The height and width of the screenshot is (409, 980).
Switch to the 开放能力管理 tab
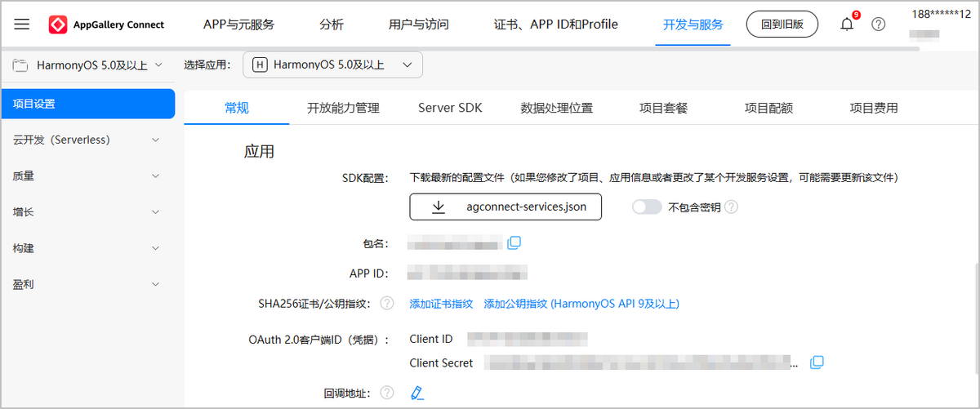343,108
